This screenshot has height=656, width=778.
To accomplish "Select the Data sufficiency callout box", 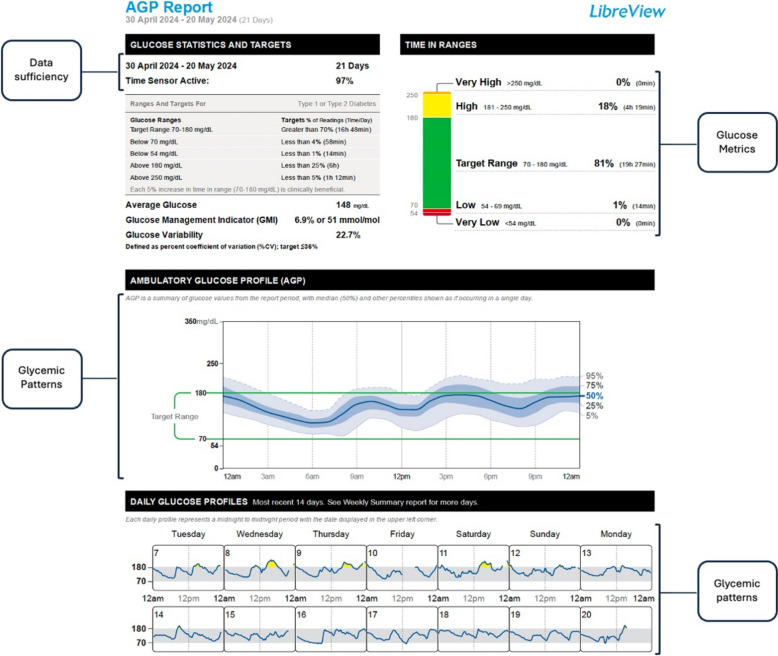I will coord(42,70).
